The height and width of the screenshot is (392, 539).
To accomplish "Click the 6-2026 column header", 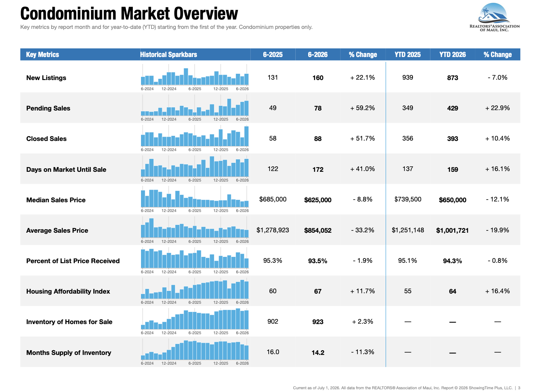I will [x=318, y=55].
